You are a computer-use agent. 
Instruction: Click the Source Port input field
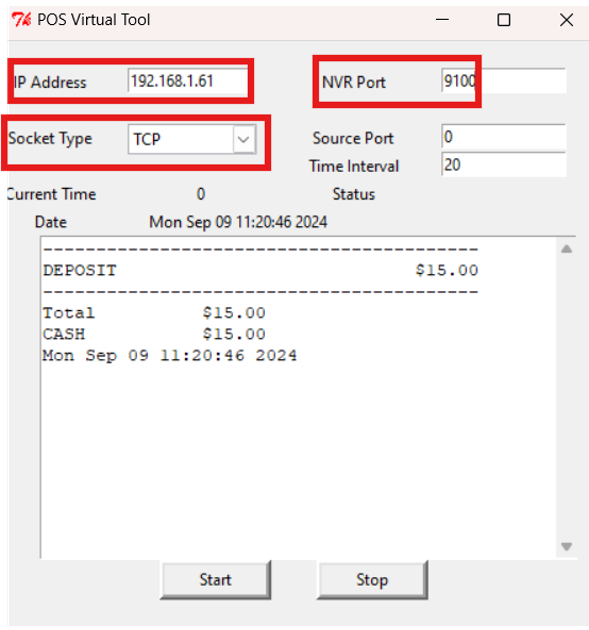click(504, 137)
